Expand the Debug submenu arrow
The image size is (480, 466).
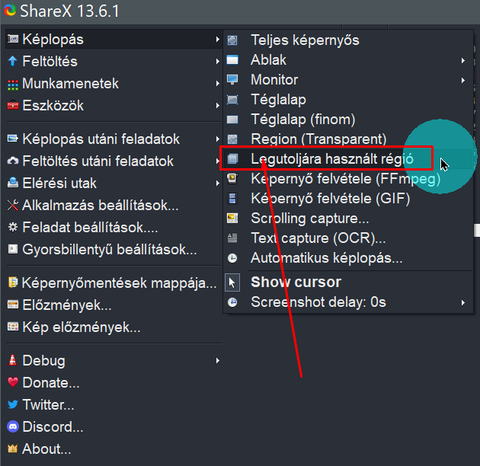coord(217,360)
